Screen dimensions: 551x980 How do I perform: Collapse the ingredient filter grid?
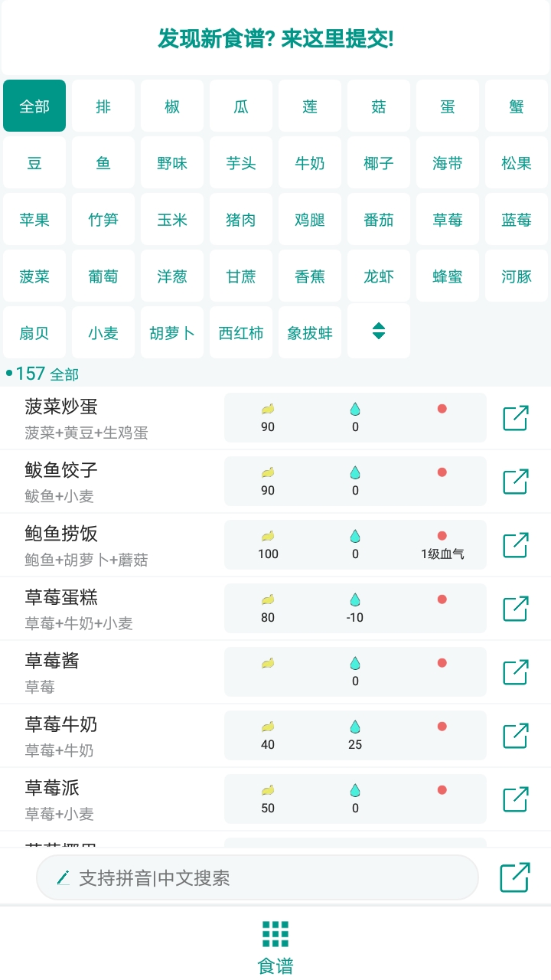pyautogui.click(x=379, y=331)
